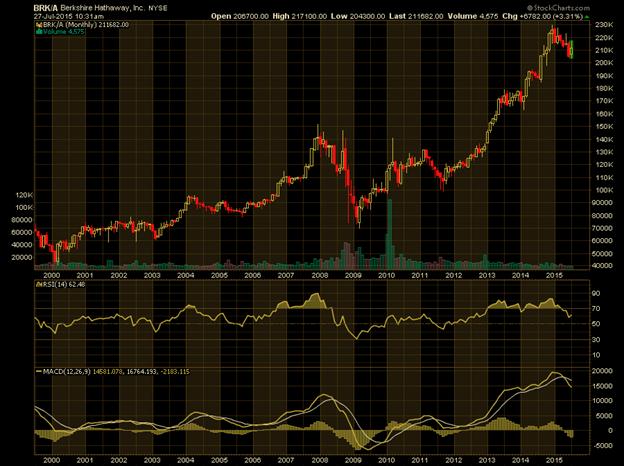Image resolution: width=624 pixels, height=466 pixels.
Task: Click "2003" on the price panel time axis
Action: [x=152, y=275]
